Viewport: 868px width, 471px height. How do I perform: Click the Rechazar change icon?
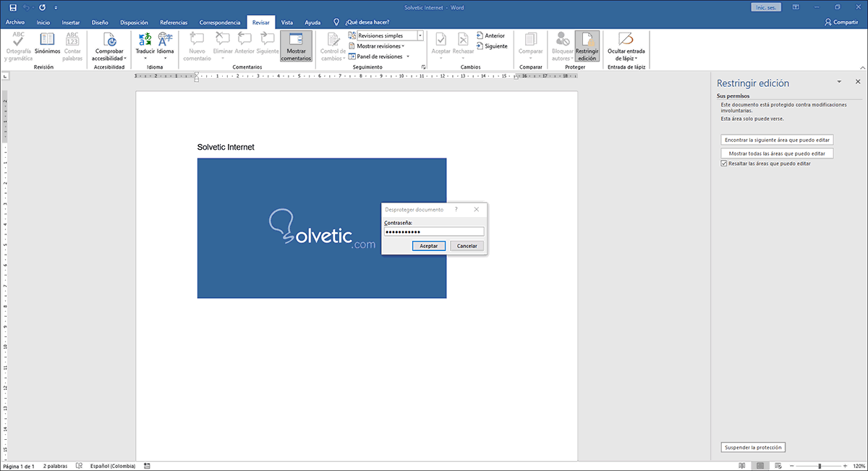point(463,39)
